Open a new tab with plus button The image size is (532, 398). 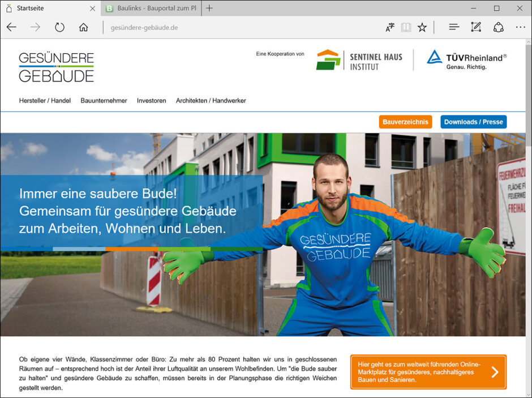(209, 8)
